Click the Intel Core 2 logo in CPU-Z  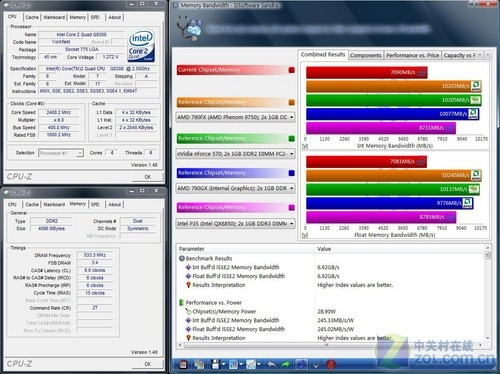[141, 46]
